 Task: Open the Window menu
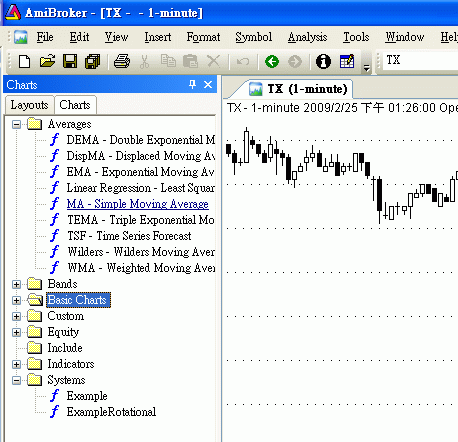pos(405,37)
